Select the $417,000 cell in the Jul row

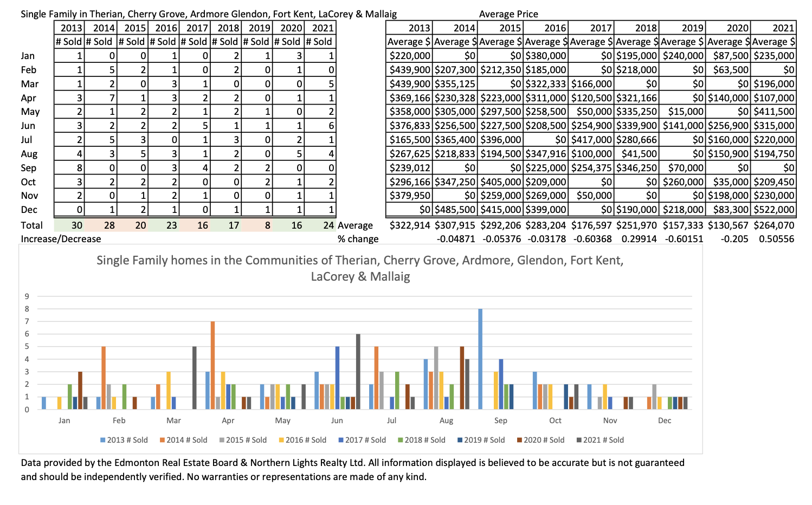591,140
